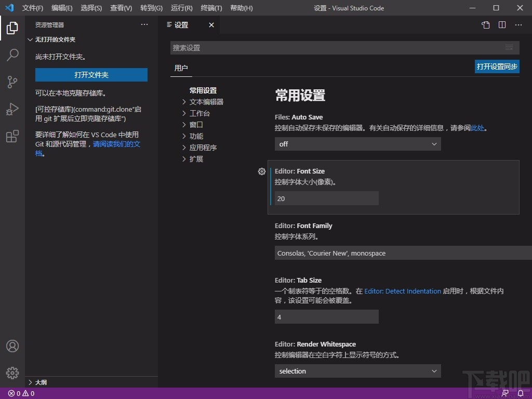Expand the 大纲 outline section
The image size is (532, 399).
pos(37,382)
